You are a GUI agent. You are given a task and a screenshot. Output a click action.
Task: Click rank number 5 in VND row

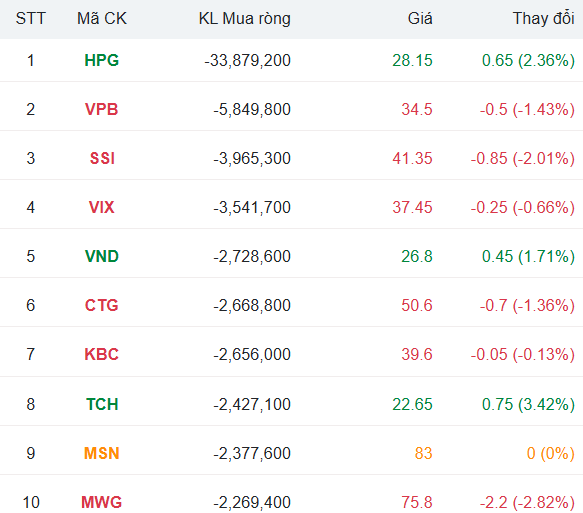[x=30, y=256]
